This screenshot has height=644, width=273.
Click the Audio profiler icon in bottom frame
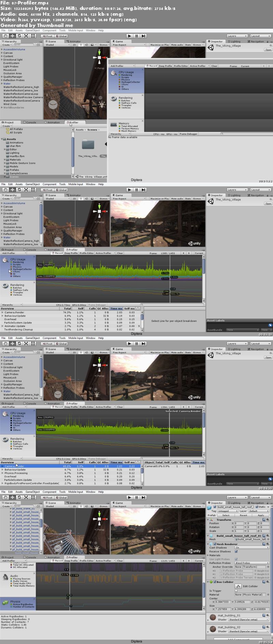point(5,577)
